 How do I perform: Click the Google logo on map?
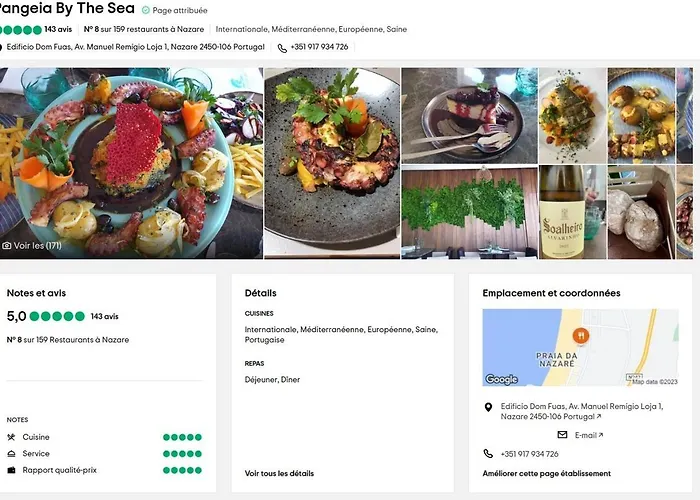502,379
